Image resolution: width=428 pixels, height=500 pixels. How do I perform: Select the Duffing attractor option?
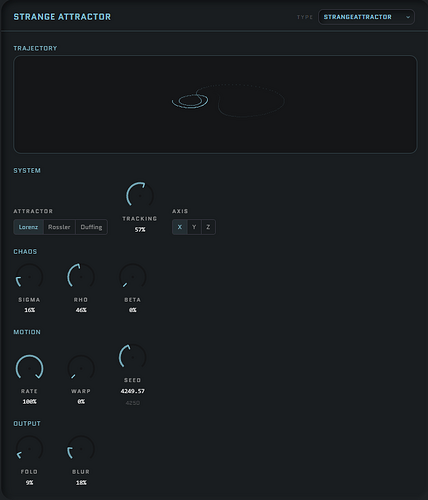pyautogui.click(x=91, y=227)
